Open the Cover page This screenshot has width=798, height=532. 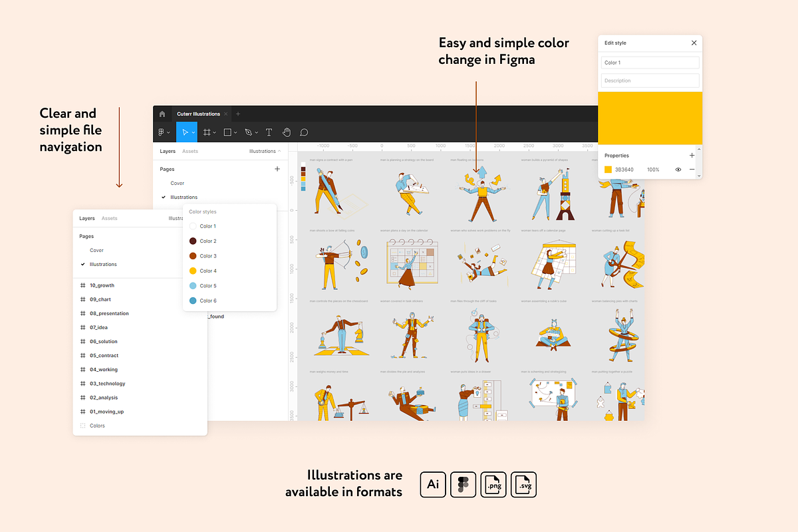(x=177, y=184)
